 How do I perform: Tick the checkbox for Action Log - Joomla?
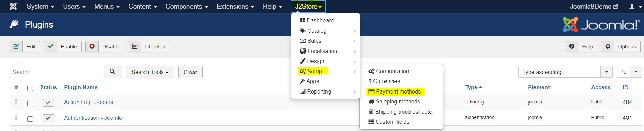click(30, 103)
